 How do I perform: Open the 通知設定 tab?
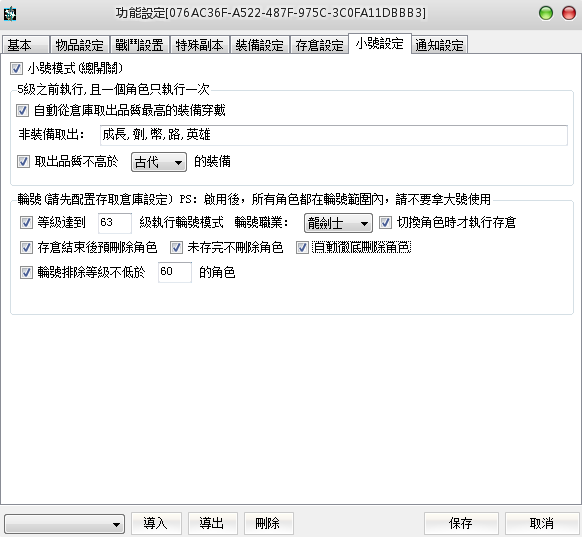[x=439, y=45]
